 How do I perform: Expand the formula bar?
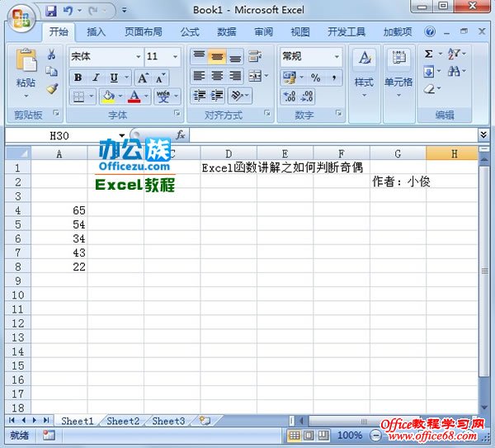pos(483,135)
